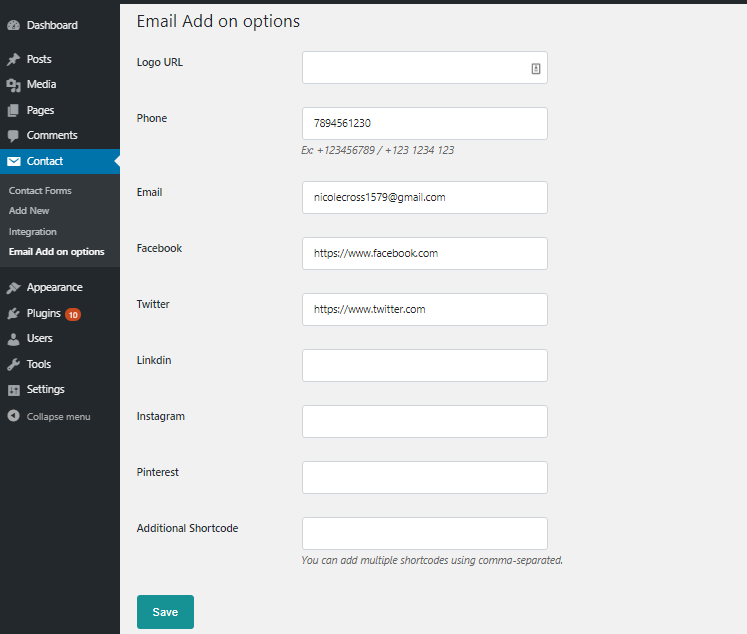Viewport: 747px width, 634px height.
Task: Click the Tools wrench icon
Action: click(13, 364)
